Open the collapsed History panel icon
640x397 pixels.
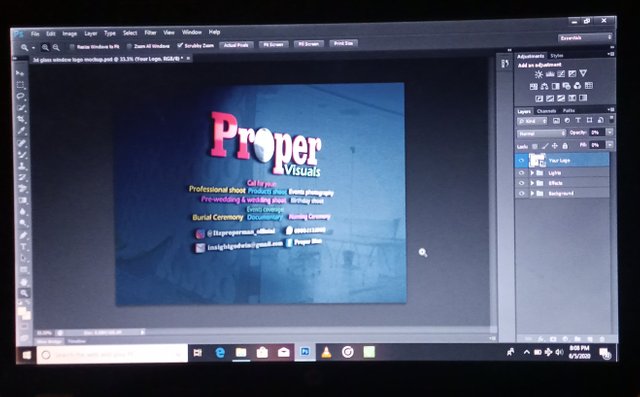(x=505, y=64)
